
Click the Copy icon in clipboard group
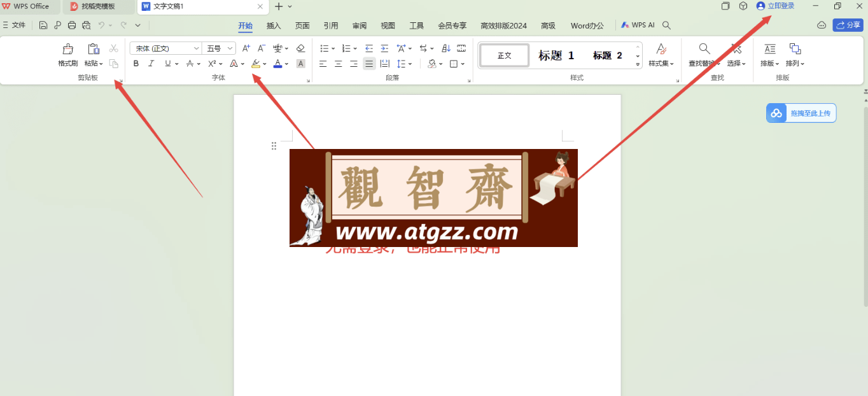click(x=114, y=64)
